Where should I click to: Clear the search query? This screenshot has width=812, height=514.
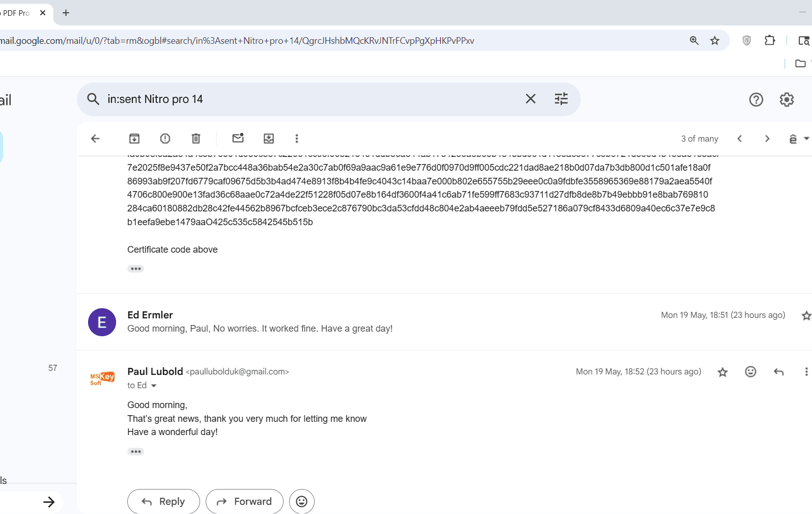(530, 99)
